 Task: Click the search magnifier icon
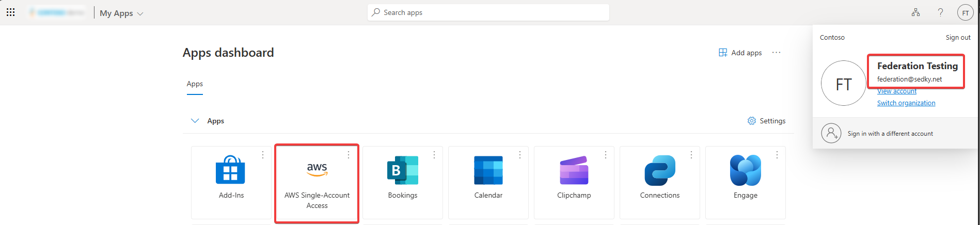(376, 12)
